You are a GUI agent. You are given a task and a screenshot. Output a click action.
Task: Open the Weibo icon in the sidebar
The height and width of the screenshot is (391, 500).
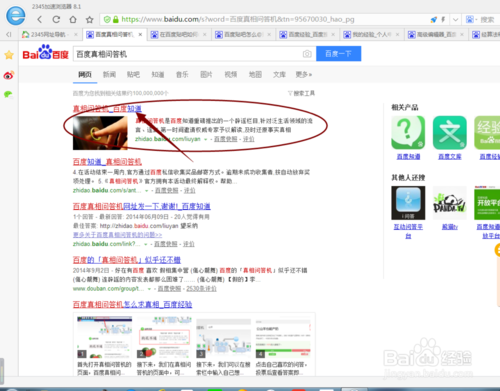[9, 75]
